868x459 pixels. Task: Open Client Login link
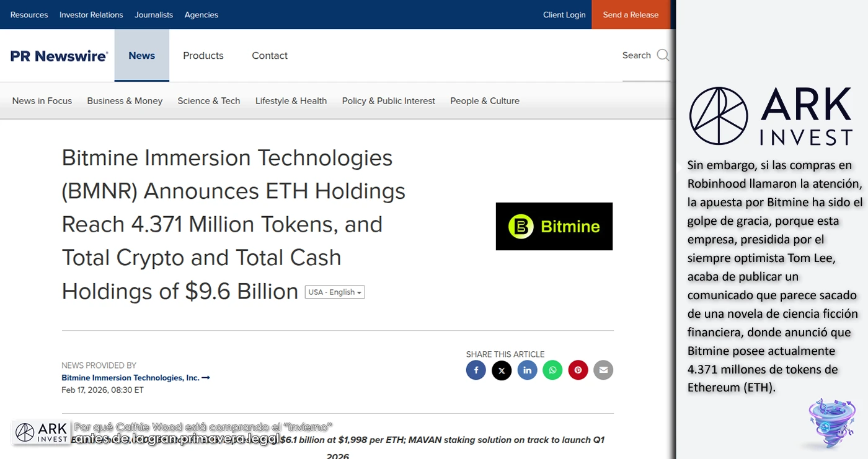coord(564,15)
